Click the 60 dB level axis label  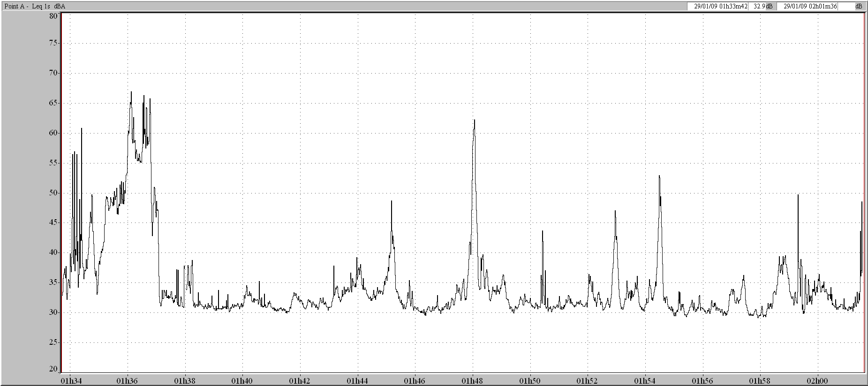click(53, 133)
